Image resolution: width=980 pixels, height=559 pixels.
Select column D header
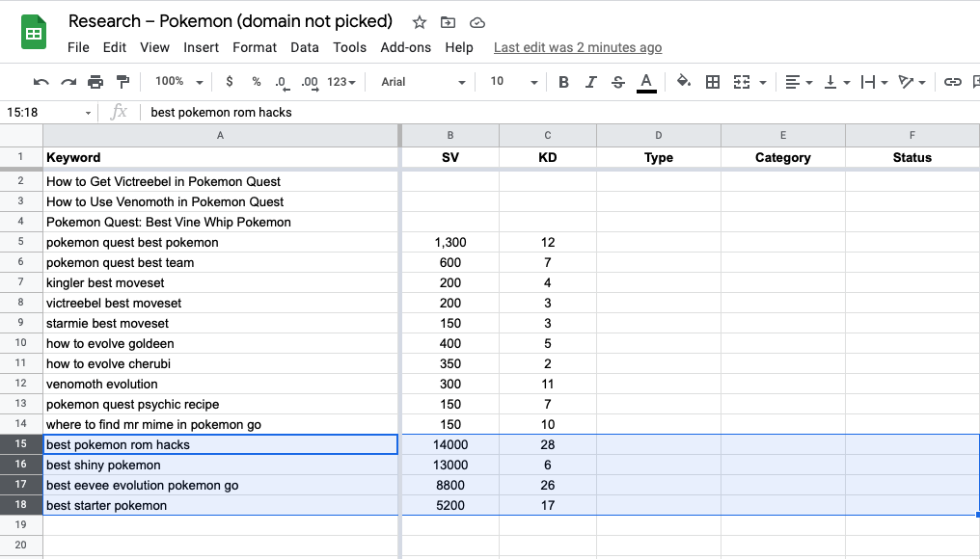(x=658, y=136)
